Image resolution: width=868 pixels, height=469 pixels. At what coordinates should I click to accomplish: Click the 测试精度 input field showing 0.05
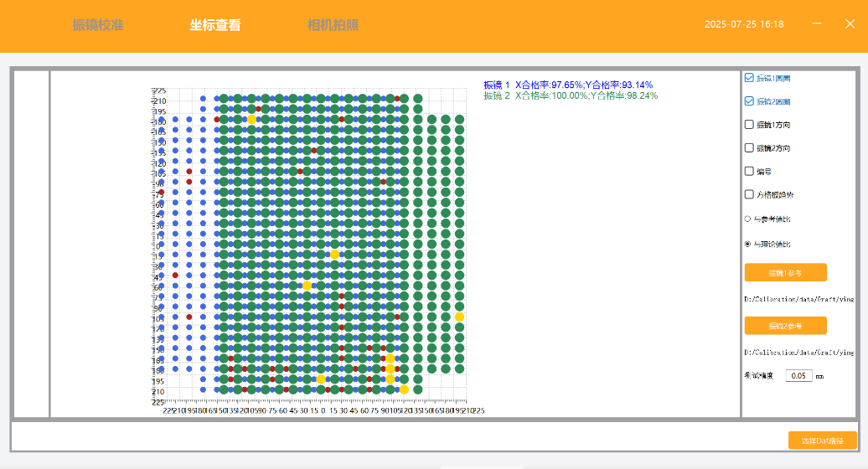798,376
